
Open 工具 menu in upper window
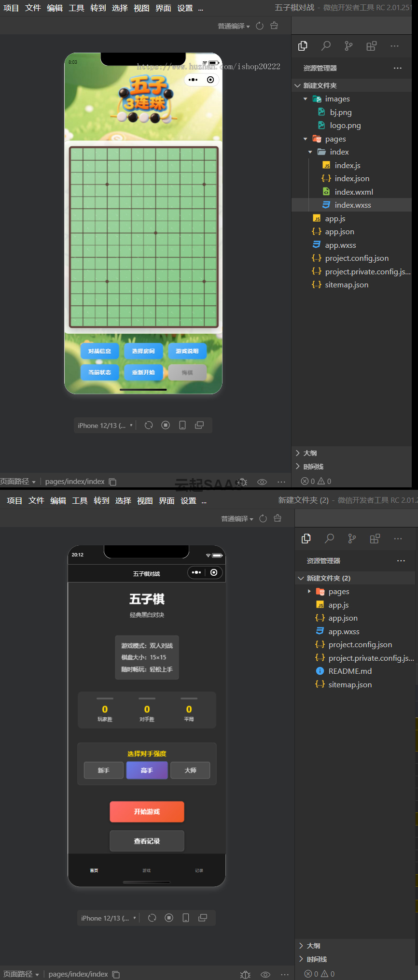click(x=76, y=8)
